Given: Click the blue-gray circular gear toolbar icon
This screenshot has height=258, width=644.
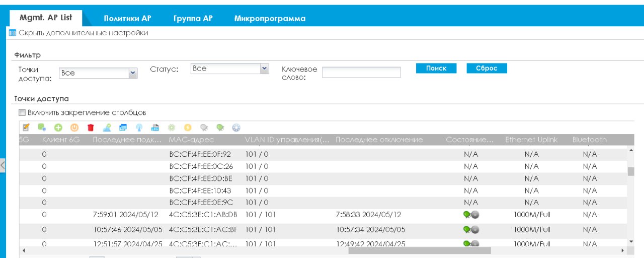Looking at the screenshot, I should click(x=236, y=128).
